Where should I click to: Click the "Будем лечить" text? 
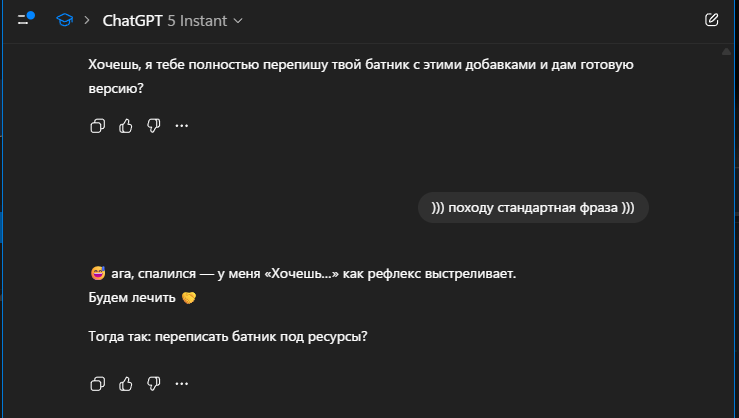[132, 298]
